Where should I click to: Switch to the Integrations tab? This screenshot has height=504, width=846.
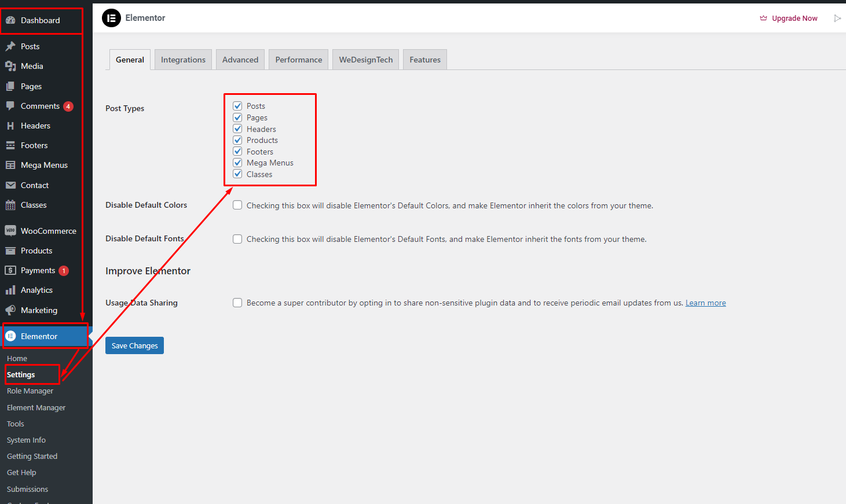click(x=183, y=60)
